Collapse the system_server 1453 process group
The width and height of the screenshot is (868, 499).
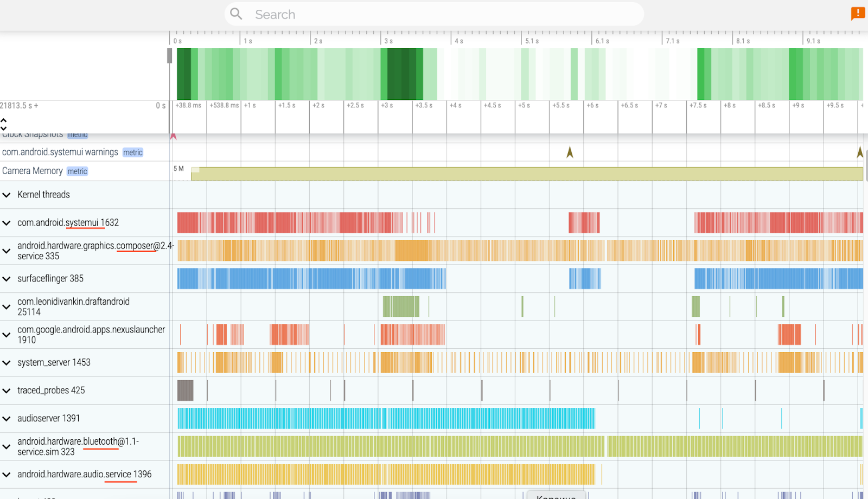7,363
